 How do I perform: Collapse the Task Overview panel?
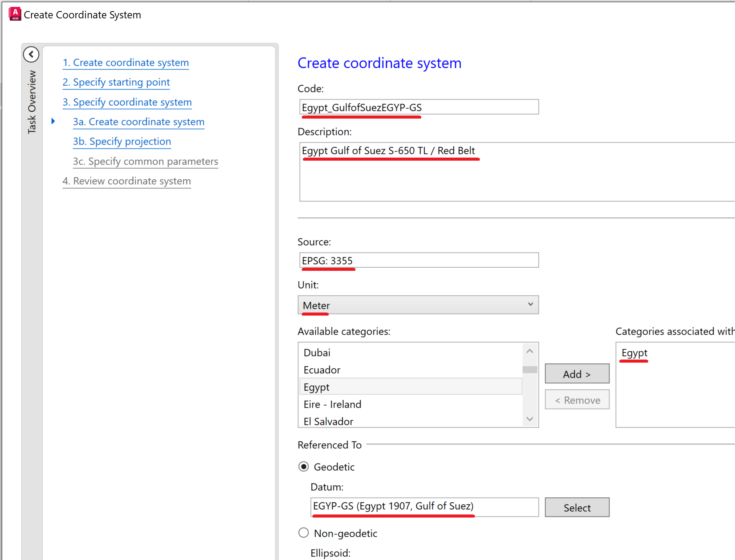tap(31, 54)
